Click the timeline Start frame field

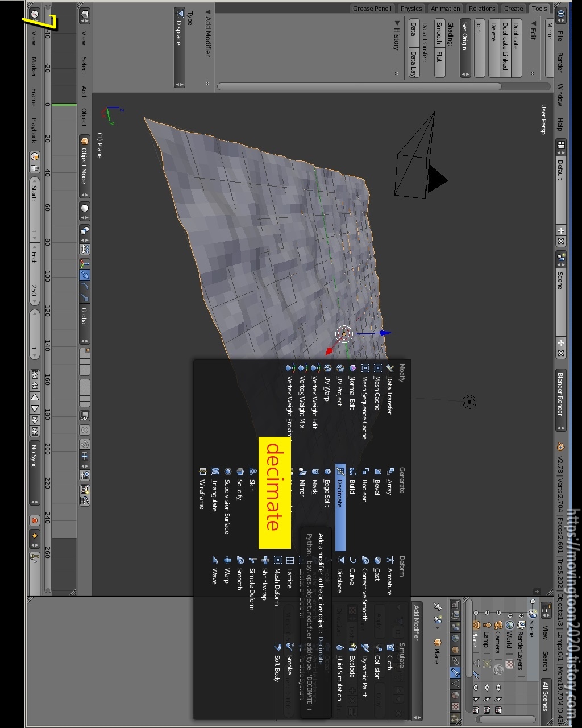(x=35, y=209)
